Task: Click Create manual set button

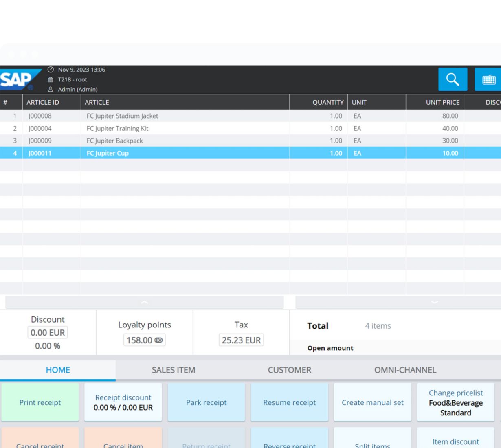Action: pos(372,402)
